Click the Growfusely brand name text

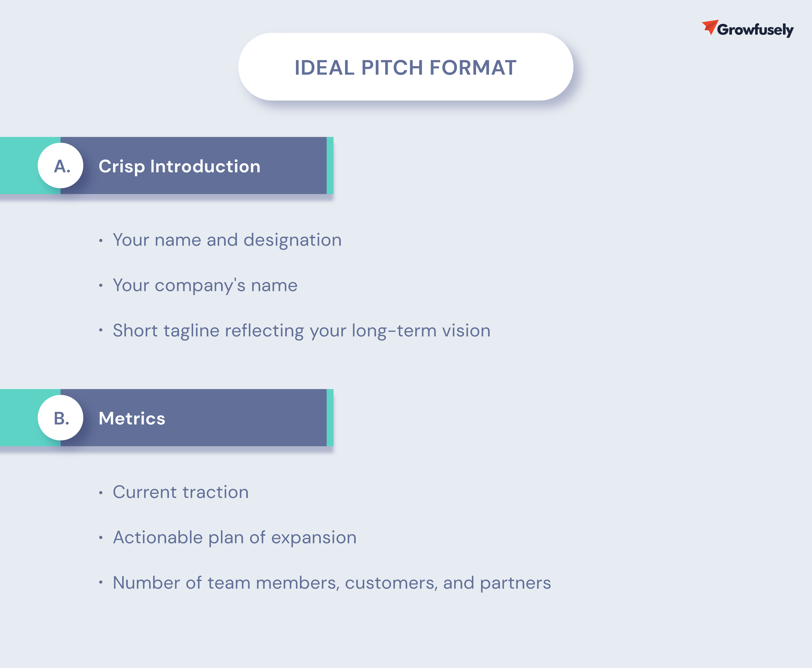(755, 30)
